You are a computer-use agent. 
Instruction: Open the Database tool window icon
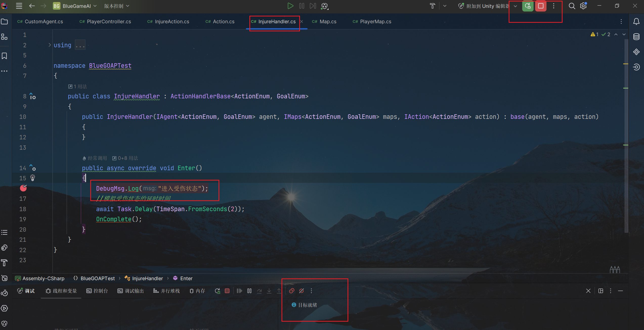[x=636, y=37]
